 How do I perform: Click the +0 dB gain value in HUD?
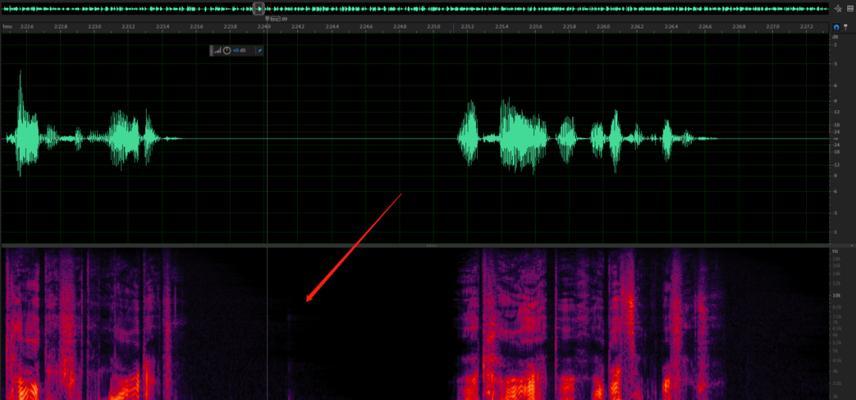[240, 51]
